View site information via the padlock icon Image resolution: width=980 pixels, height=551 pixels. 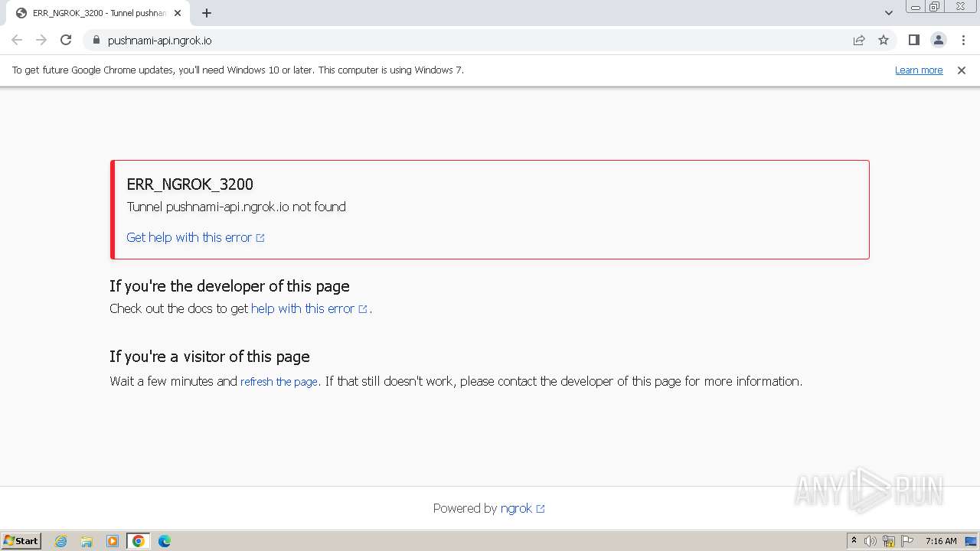point(96,40)
